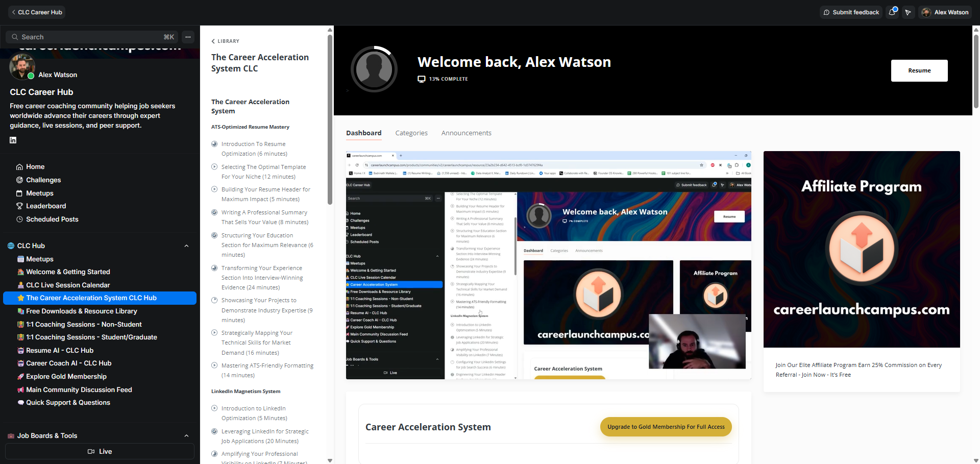
Task: Click the Submit feedback button
Action: [x=851, y=12]
